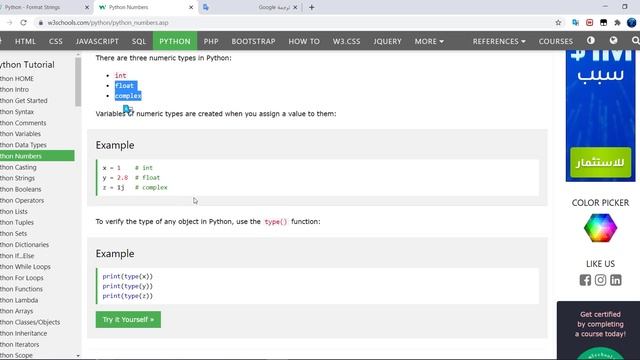Image resolution: width=640 pixels, height=360 pixels.
Task: Click the green Arabic ad button
Action: click(x=600, y=162)
